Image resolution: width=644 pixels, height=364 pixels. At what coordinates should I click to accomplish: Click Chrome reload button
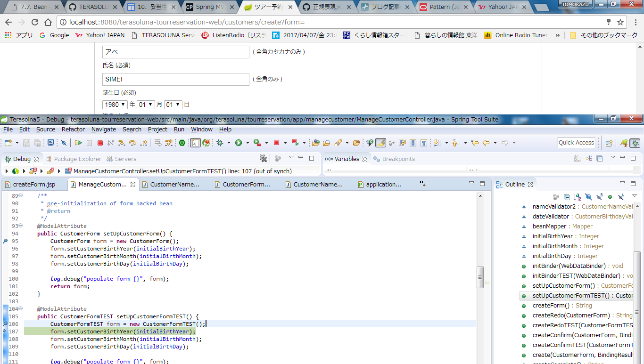[x=35, y=22]
